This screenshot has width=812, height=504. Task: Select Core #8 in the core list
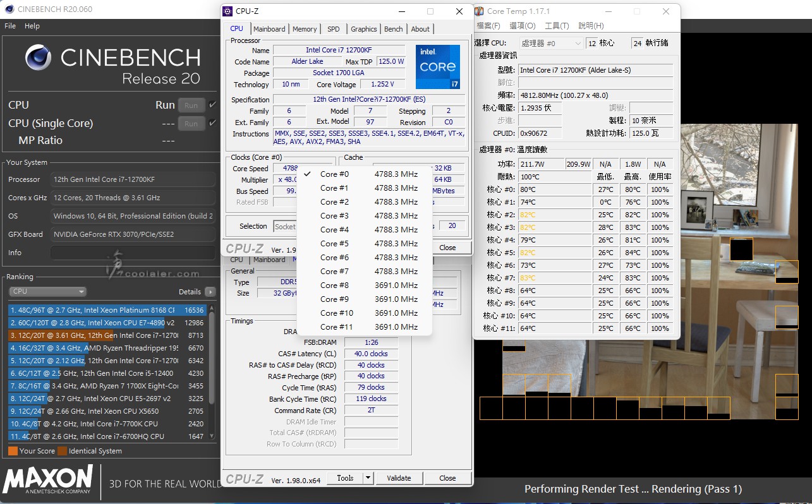[365, 285]
